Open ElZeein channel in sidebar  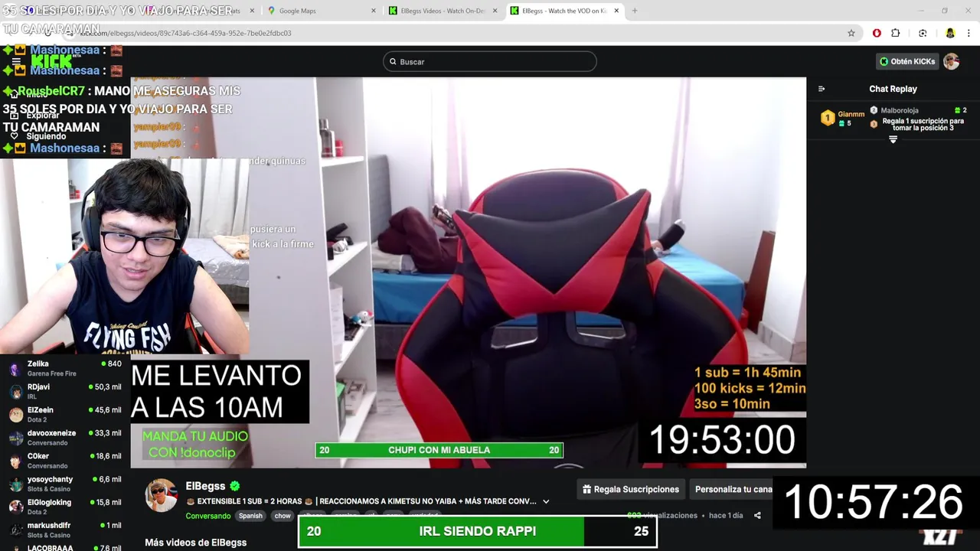point(65,414)
